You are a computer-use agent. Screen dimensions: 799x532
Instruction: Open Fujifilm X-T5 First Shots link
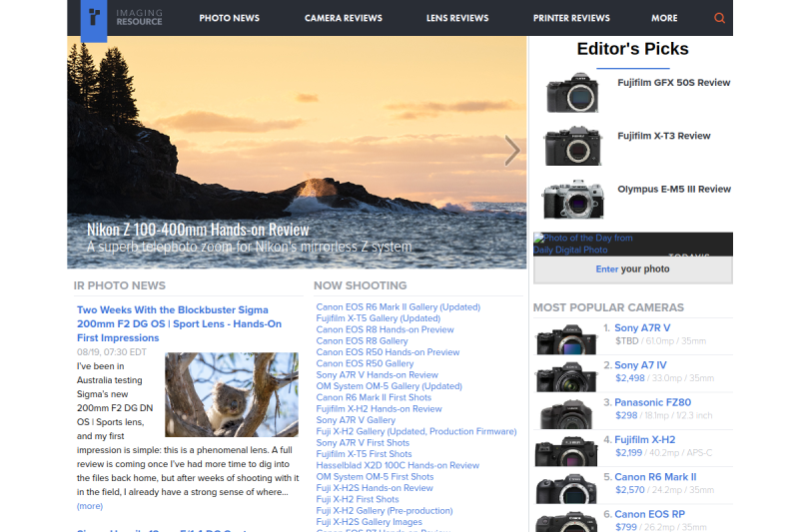tap(364, 454)
